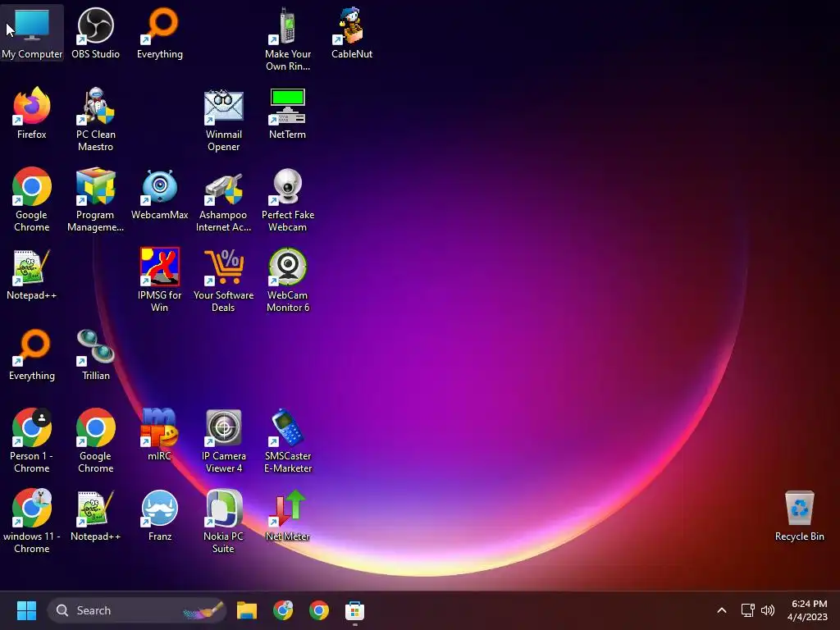Select Ashampoo Internet Accelerator icon

click(223, 200)
